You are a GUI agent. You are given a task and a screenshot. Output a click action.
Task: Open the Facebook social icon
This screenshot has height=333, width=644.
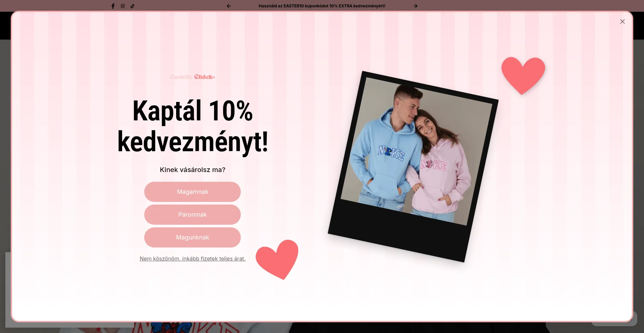click(x=113, y=6)
